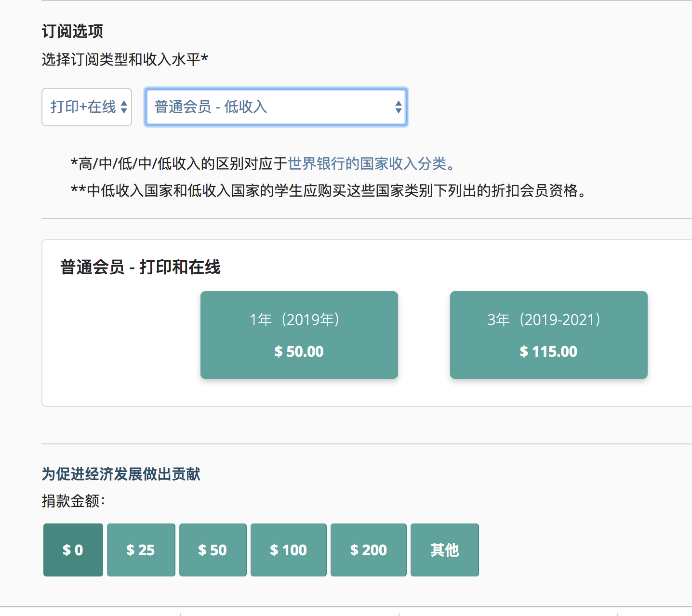Click the arrows icon on 普通会员 - 低收入 selector

point(399,107)
